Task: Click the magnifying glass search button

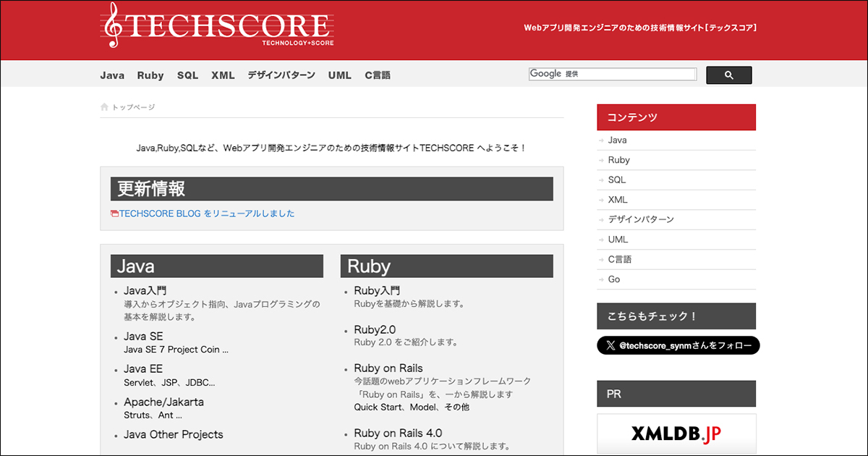Action: 728,75
